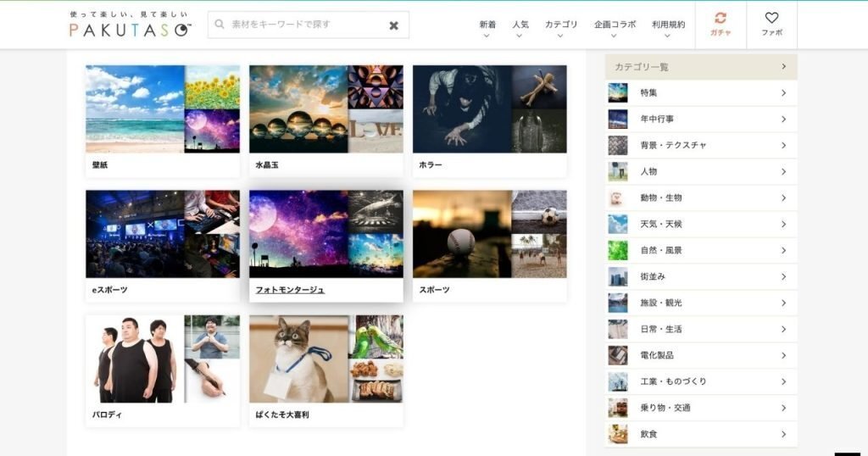This screenshot has height=456, width=868.
Task: Expand the カテゴリ dropdown in header
Action: [561, 29]
